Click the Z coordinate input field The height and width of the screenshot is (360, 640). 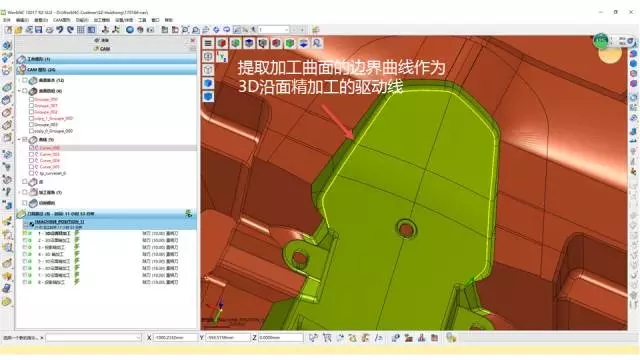281,338
